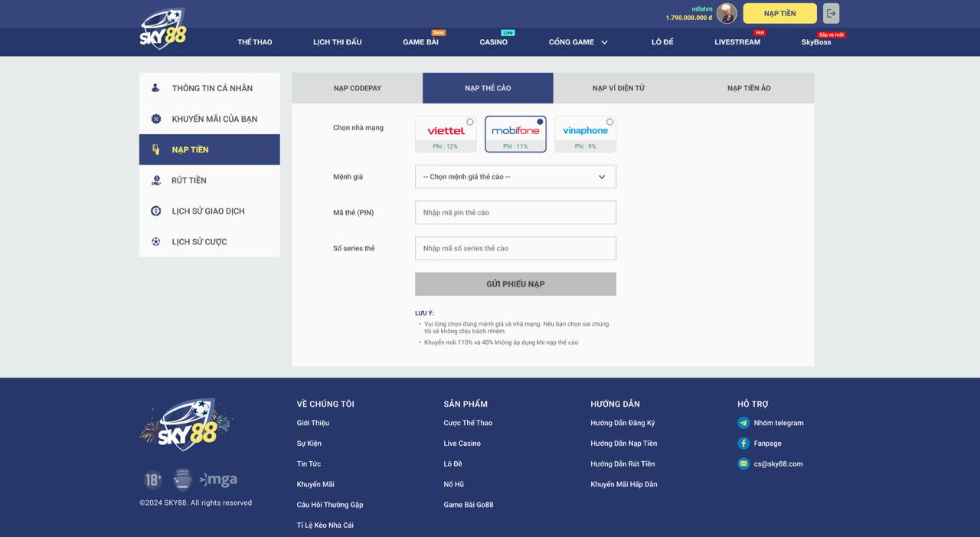
Task: Click the account balance 1.790.000.000 đ
Action: coord(688,18)
